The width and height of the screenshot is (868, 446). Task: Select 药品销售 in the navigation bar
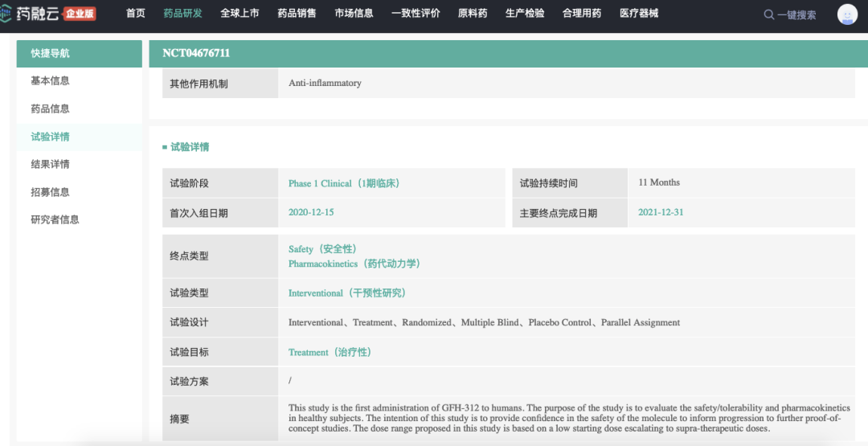(x=297, y=14)
